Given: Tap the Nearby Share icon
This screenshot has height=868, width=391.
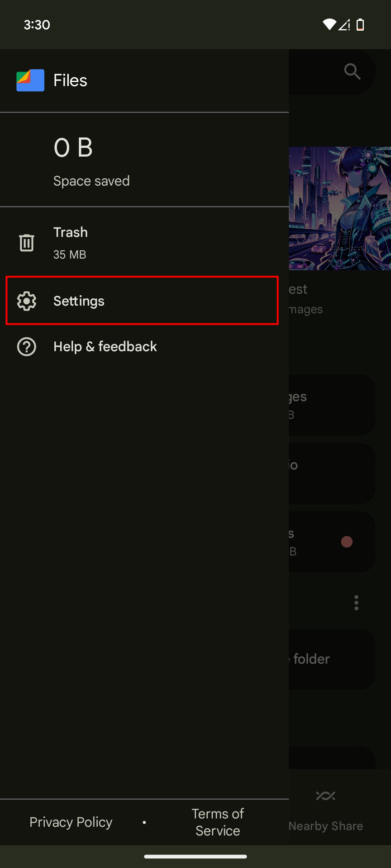Looking at the screenshot, I should 326,796.
